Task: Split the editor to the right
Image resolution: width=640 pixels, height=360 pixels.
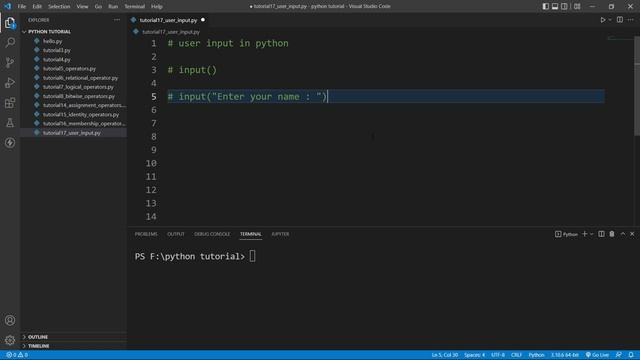Action: coord(620,20)
